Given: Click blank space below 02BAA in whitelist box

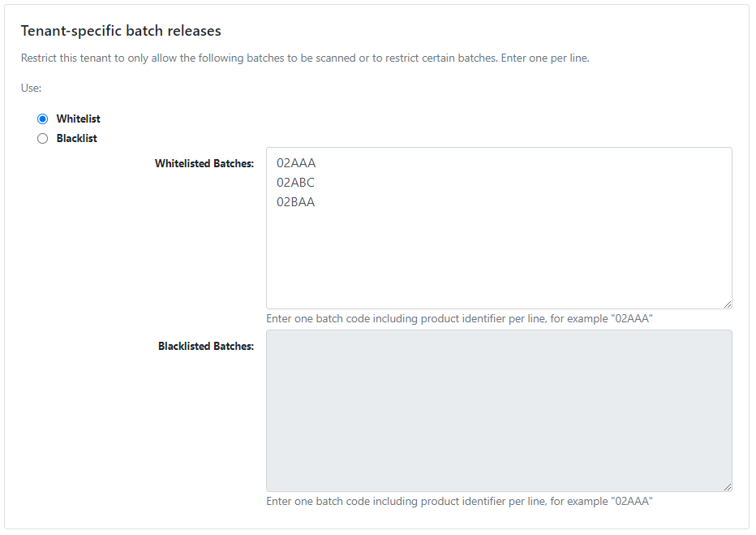Looking at the screenshot, I should click(498, 260).
